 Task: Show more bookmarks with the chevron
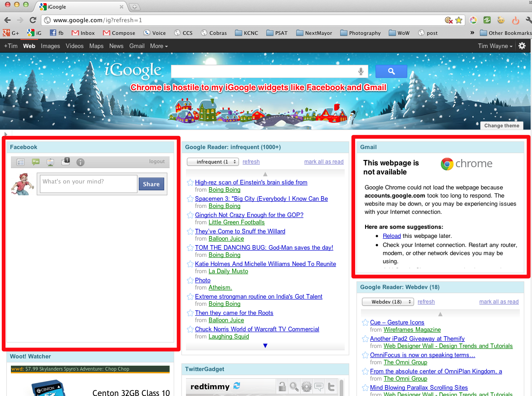click(x=472, y=33)
